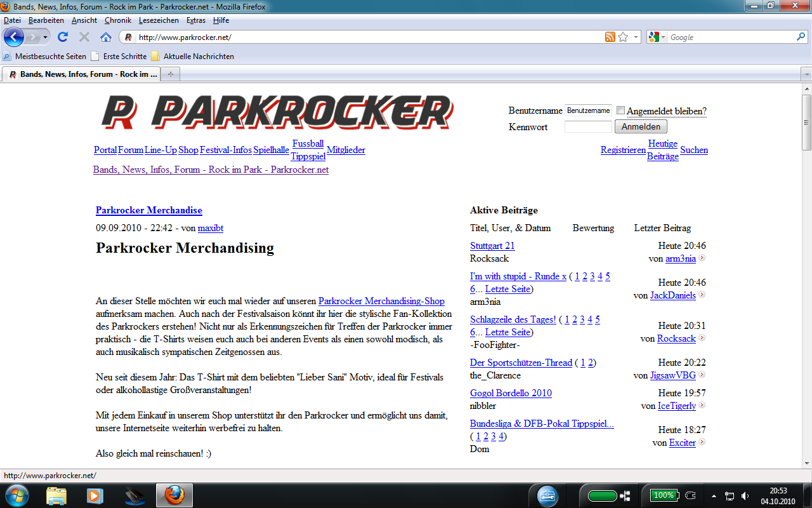
Task: Click the Anmelden login button
Action: click(641, 126)
